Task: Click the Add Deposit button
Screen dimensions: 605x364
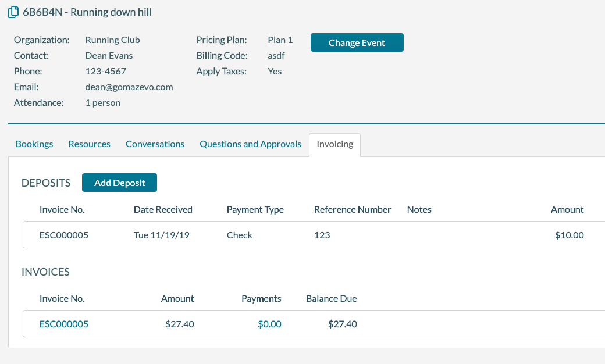Action: 119,182
